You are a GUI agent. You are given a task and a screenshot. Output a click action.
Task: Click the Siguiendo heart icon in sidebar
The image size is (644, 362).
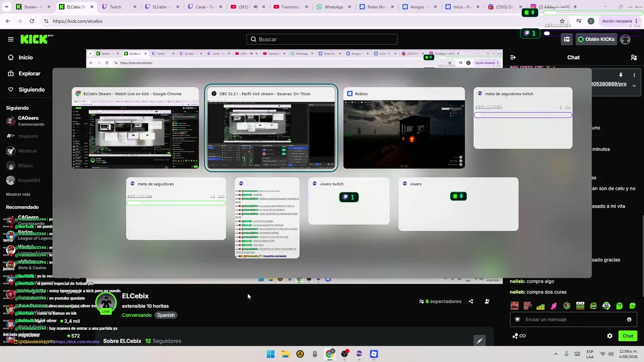[11, 89]
